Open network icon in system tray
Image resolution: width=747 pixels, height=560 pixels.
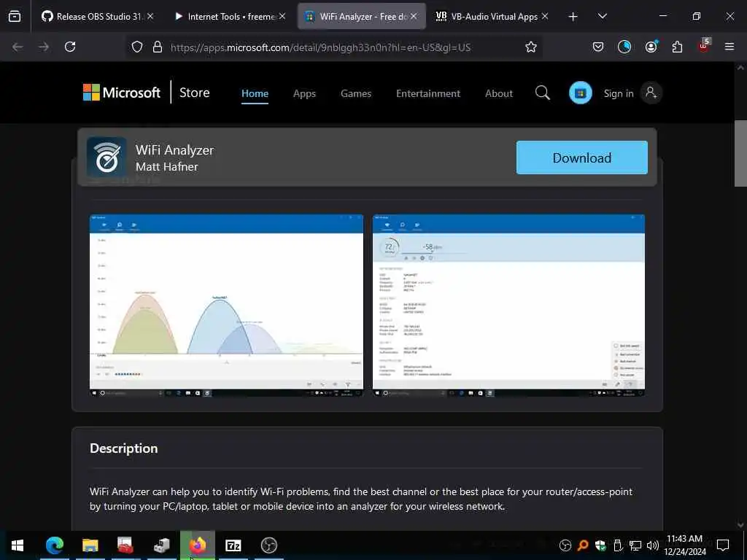click(x=635, y=545)
